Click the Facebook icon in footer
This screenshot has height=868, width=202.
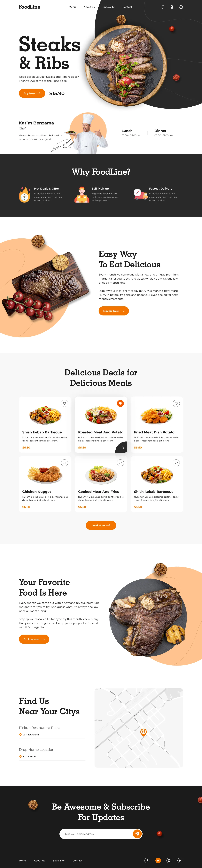click(147, 860)
